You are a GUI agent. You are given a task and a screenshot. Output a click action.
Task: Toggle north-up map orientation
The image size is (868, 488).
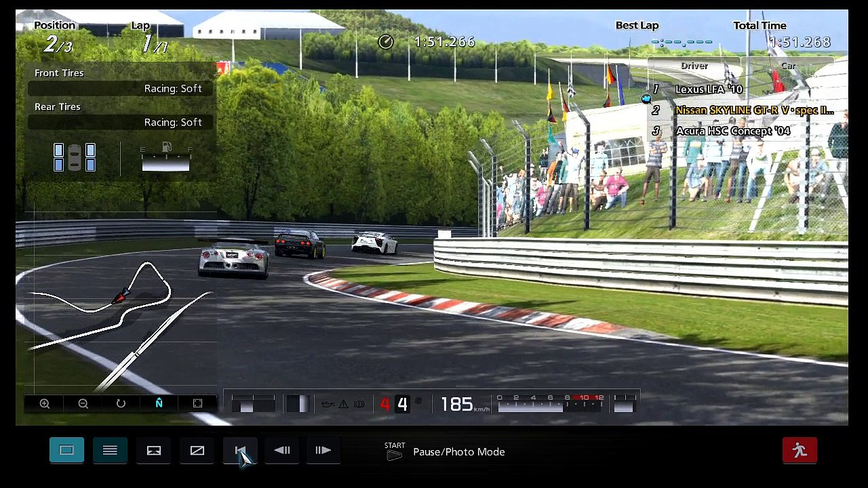point(159,403)
